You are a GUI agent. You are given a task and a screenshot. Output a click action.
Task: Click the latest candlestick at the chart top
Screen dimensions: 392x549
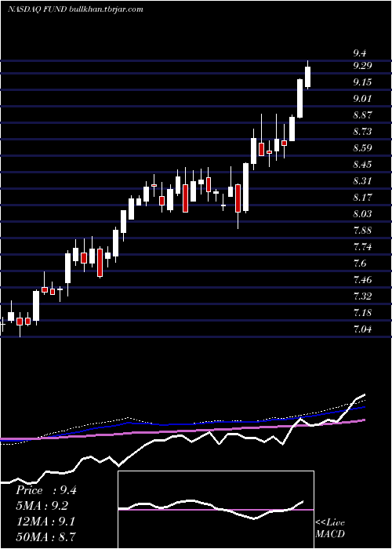coord(308,75)
